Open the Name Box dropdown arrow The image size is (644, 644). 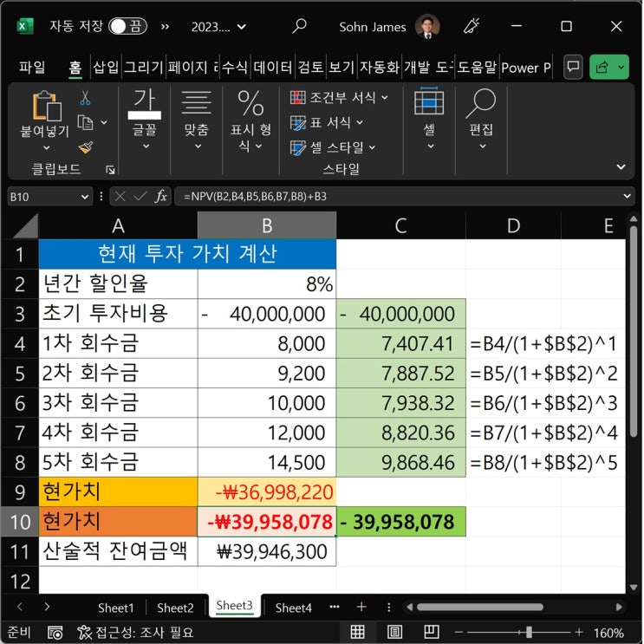point(84,197)
